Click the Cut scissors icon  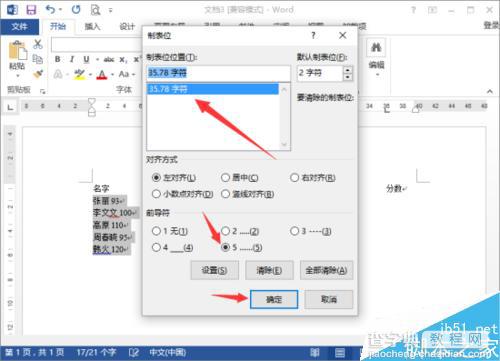38,44
